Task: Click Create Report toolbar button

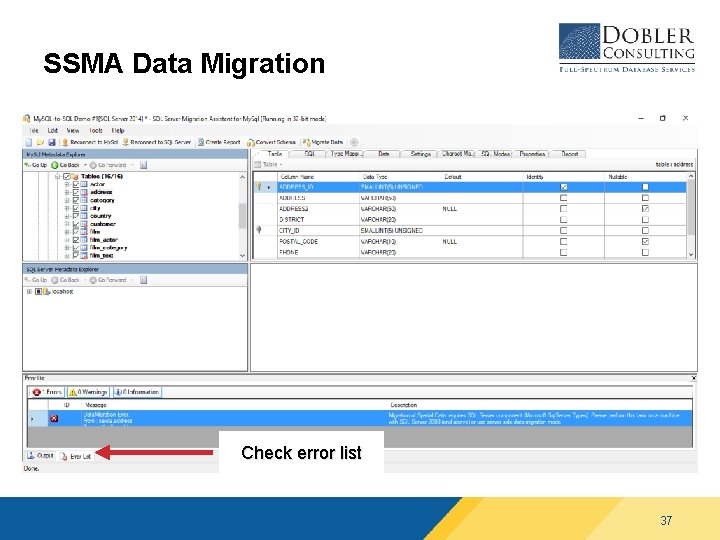Action: click(219, 142)
